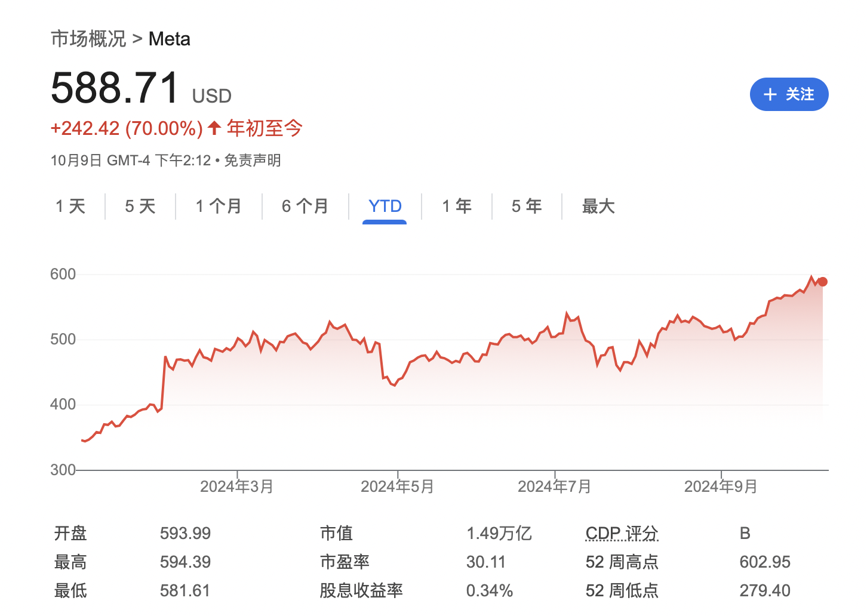Select the YTD tab
The width and height of the screenshot is (867, 616).
385,207
